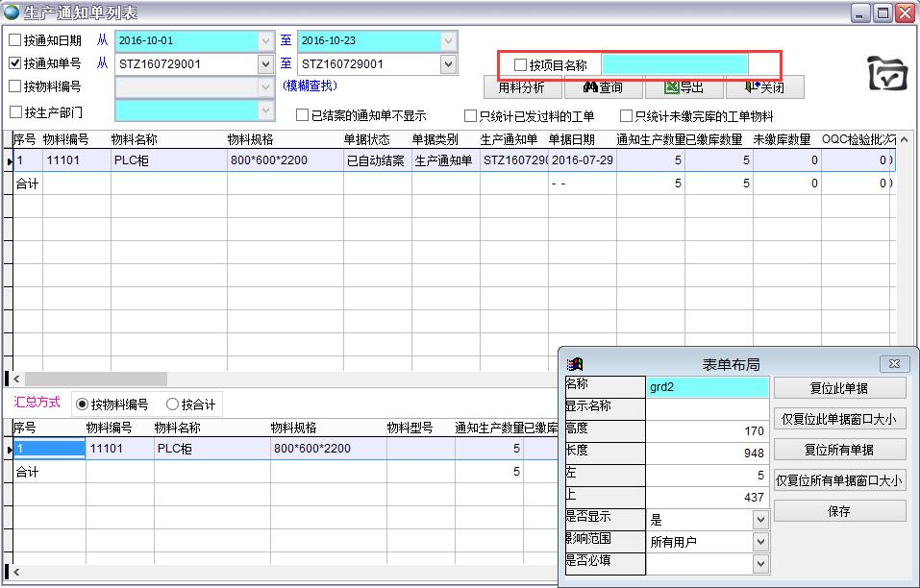The width and height of the screenshot is (920, 588).
Task: Click the 关闭 exit door button
Action: 763,87
